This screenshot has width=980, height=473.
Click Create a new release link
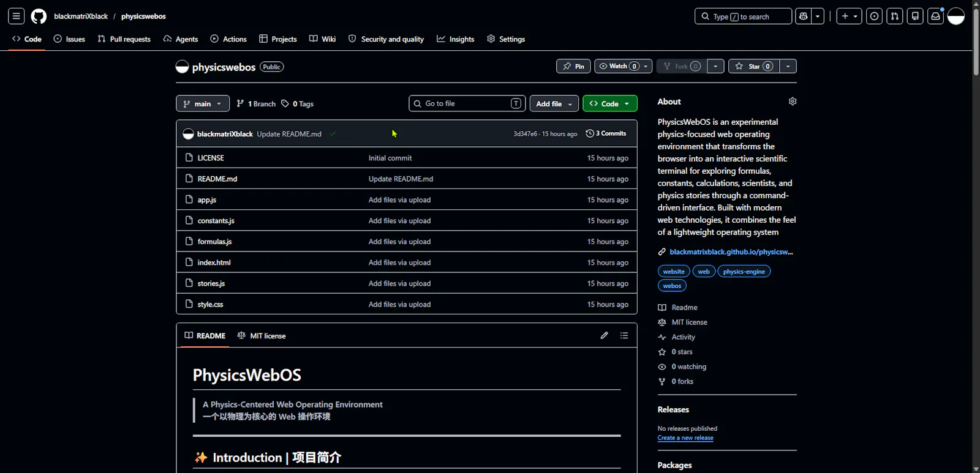click(x=685, y=438)
